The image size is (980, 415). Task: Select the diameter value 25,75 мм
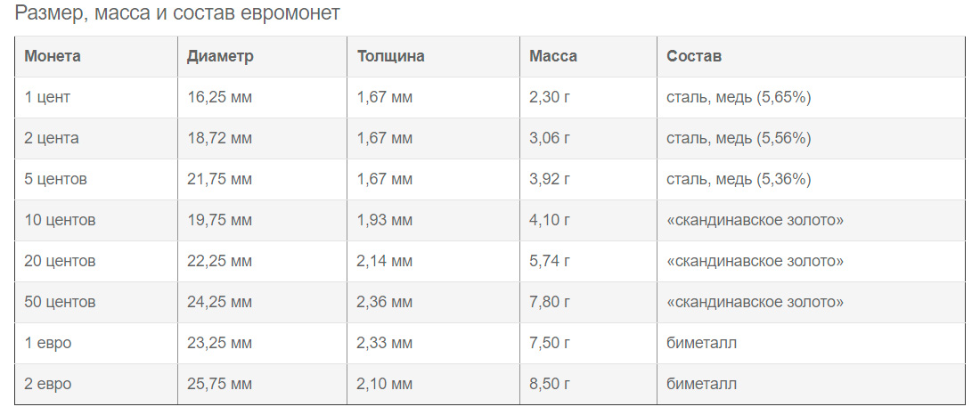pyautogui.click(x=219, y=384)
